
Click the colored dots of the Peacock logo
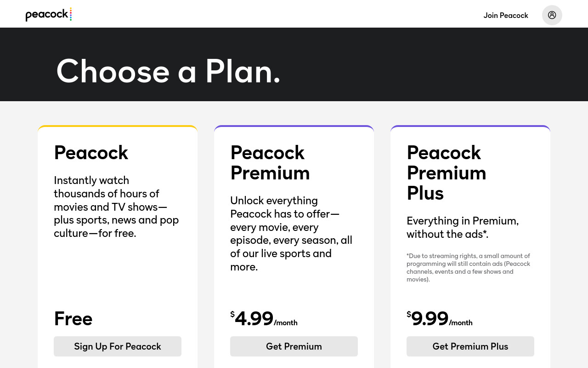coord(71,14)
